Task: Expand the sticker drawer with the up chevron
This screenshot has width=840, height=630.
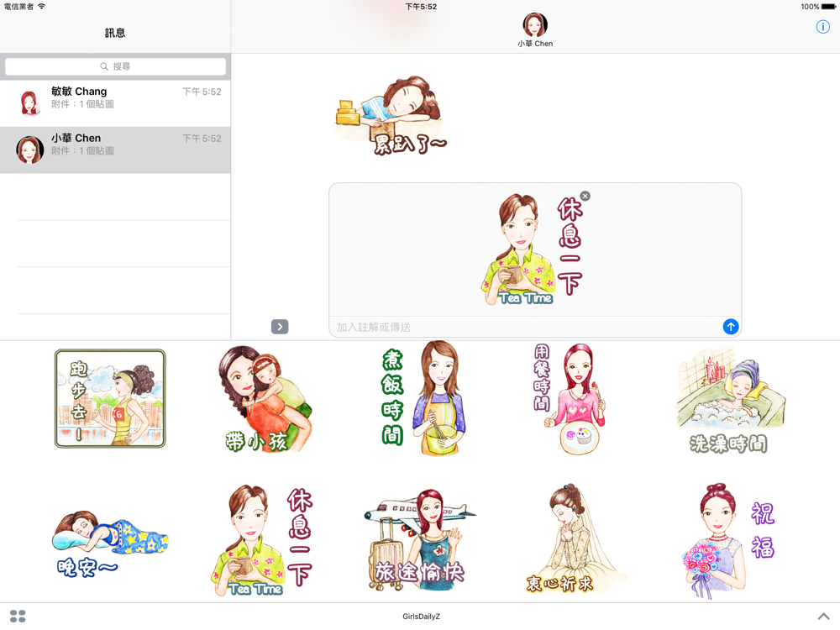Action: [x=823, y=616]
